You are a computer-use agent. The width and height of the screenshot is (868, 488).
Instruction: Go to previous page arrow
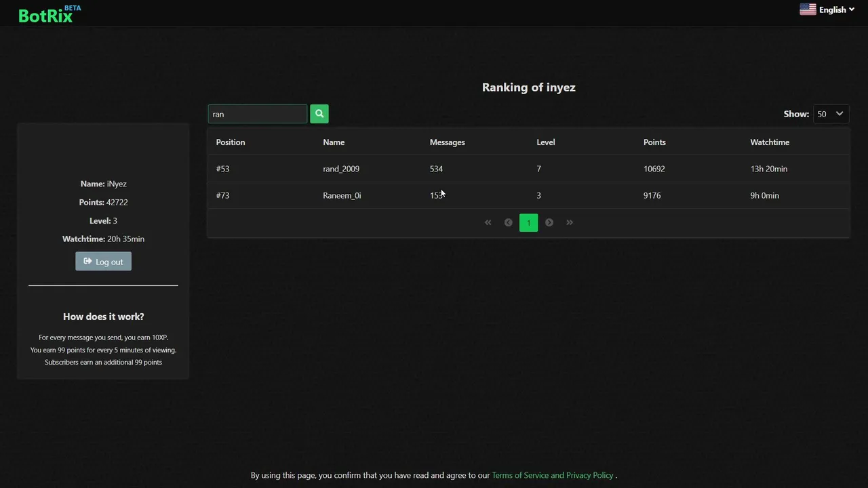(508, 222)
